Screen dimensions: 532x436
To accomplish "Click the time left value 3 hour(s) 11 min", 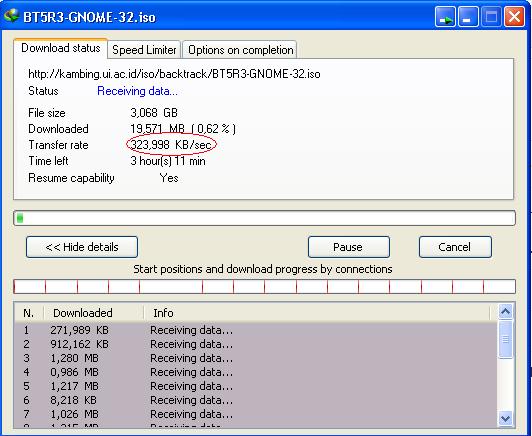I will point(168,161).
